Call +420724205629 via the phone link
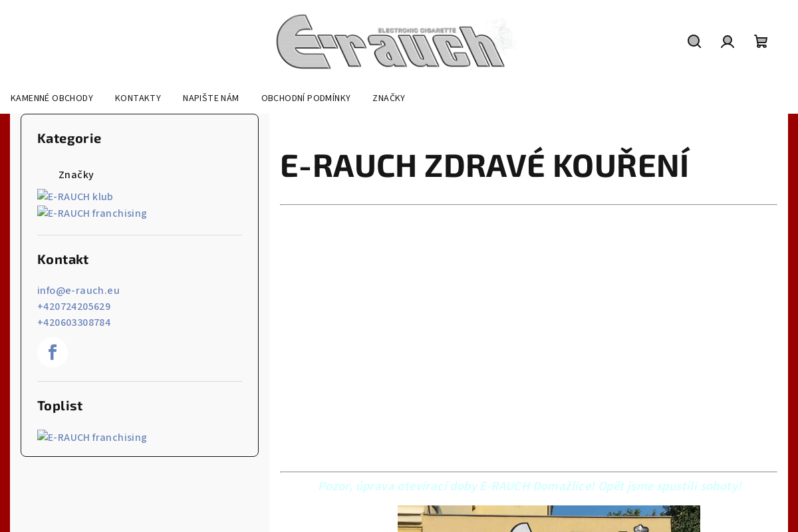 point(74,306)
